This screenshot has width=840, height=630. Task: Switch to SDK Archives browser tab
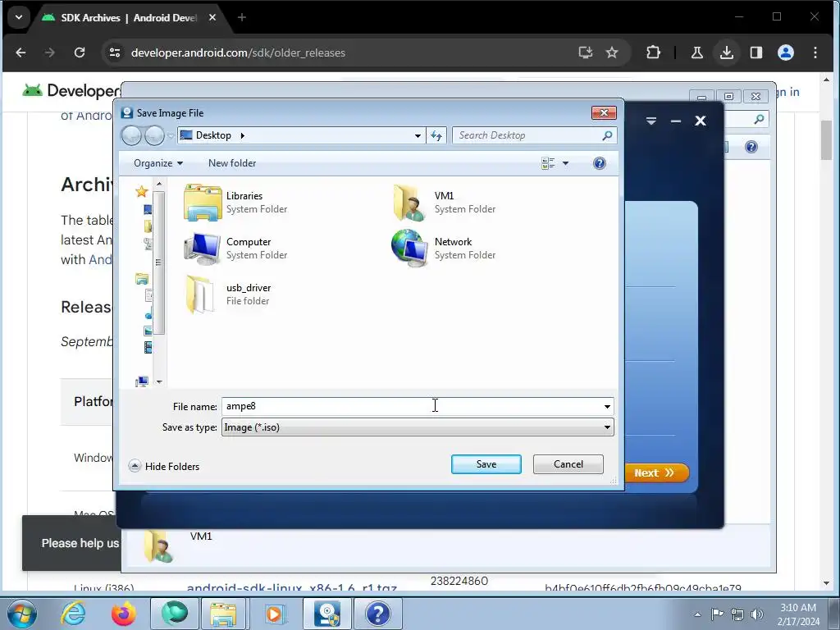pyautogui.click(x=129, y=18)
